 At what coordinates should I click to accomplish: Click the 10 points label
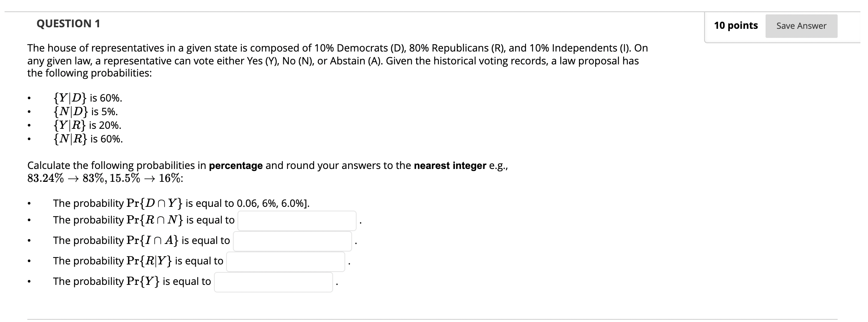click(x=736, y=25)
